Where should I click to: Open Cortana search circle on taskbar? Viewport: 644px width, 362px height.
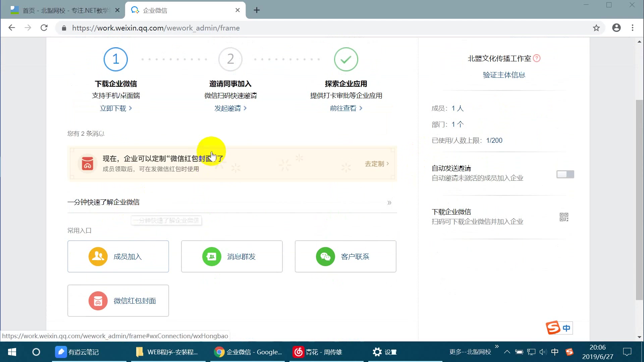[36, 352]
